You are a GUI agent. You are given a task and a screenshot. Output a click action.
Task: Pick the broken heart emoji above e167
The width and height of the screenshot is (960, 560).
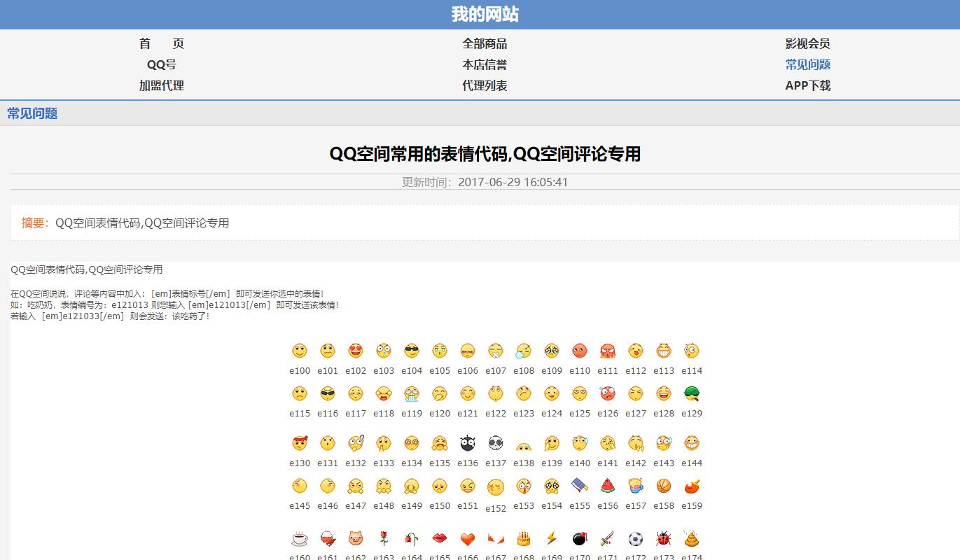click(x=496, y=539)
